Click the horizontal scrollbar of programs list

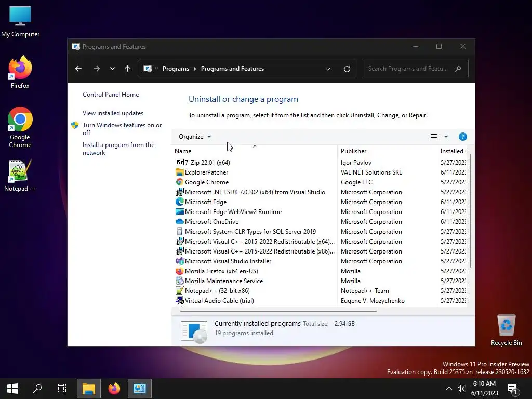(x=278, y=311)
